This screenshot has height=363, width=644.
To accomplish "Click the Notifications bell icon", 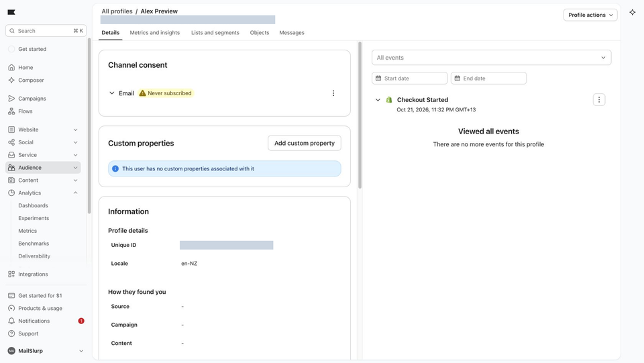I will (11, 321).
